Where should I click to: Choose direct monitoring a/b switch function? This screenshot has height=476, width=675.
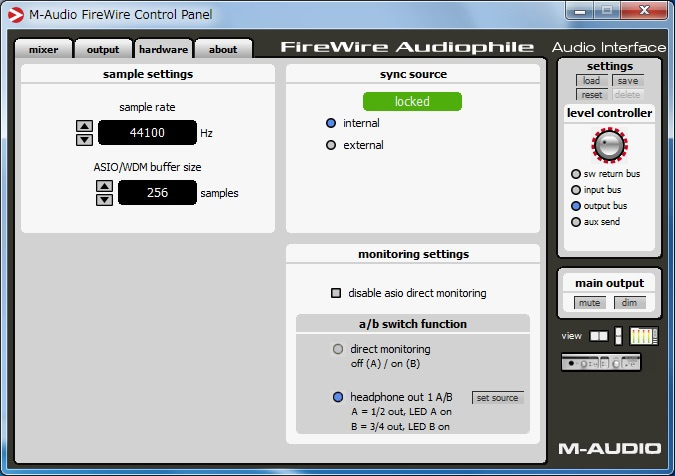338,349
